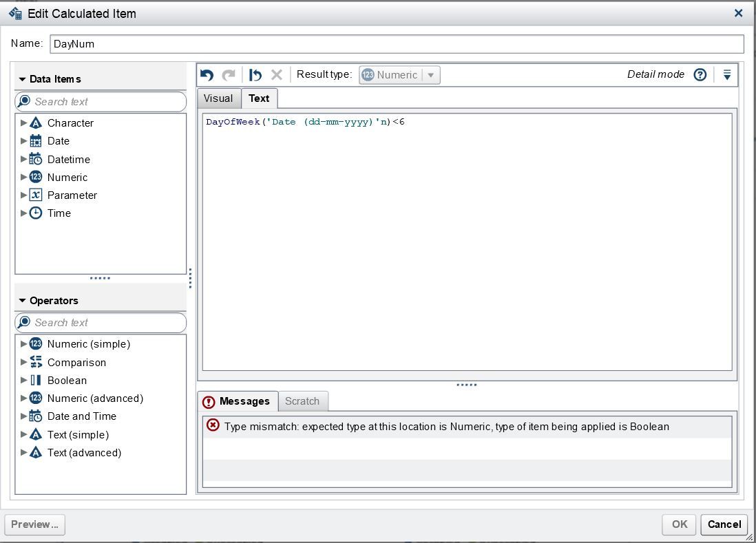
Task: Open the Result type dropdown
Action: (399, 75)
